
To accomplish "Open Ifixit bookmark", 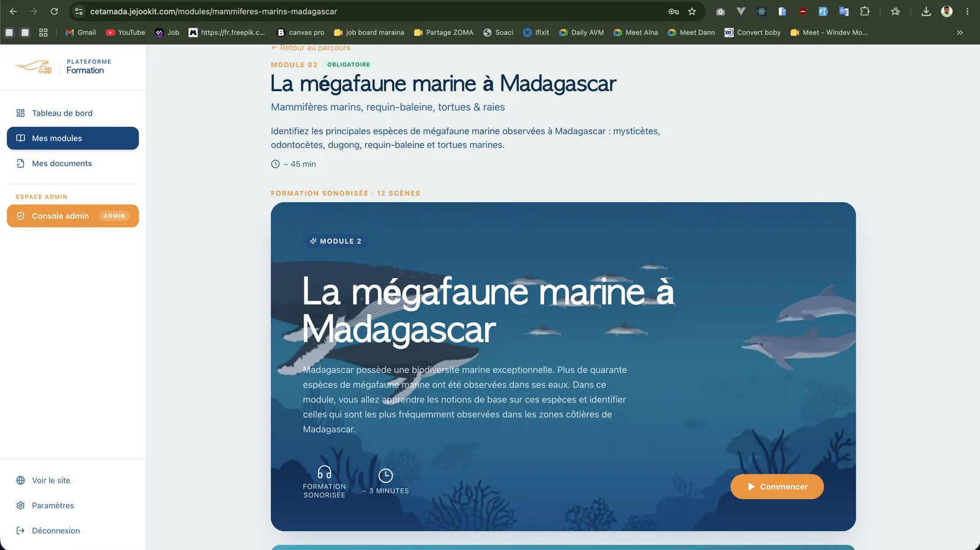I will [536, 32].
